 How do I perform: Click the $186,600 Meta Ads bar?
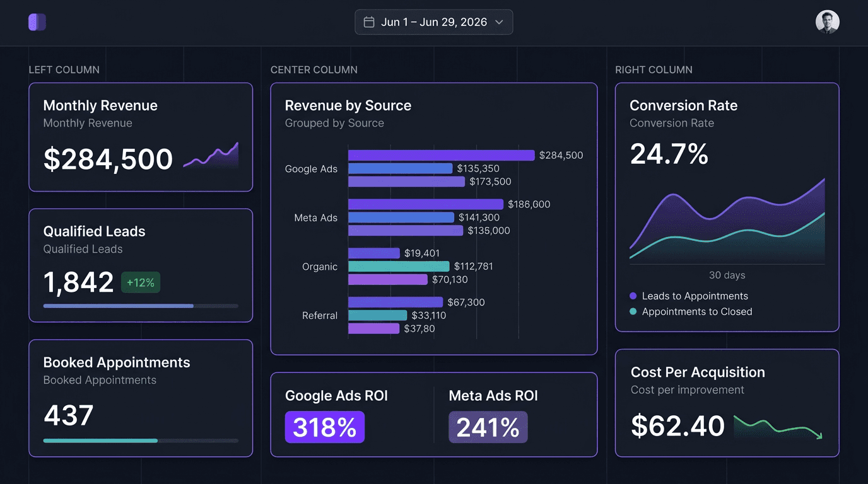(x=426, y=204)
